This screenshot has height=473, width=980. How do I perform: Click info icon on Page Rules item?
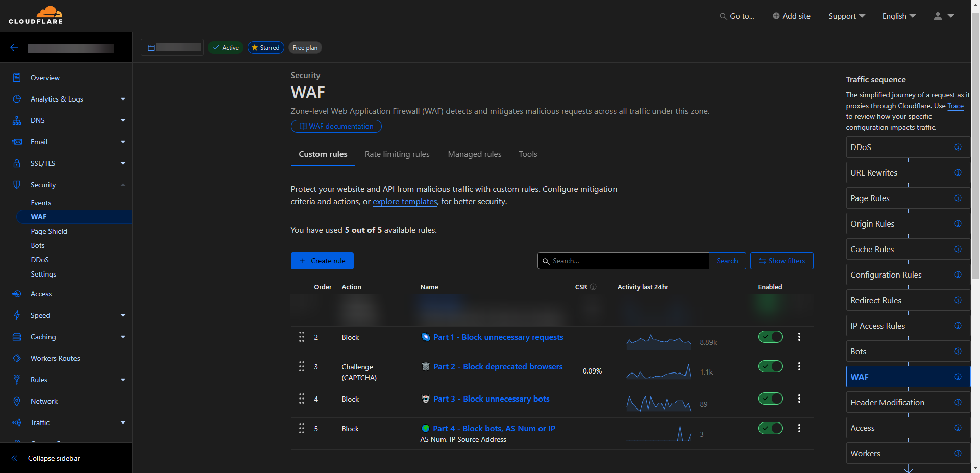pos(958,198)
